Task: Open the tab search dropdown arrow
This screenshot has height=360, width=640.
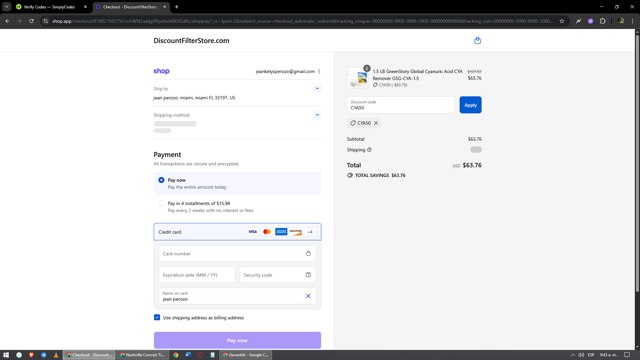Action: (7, 7)
